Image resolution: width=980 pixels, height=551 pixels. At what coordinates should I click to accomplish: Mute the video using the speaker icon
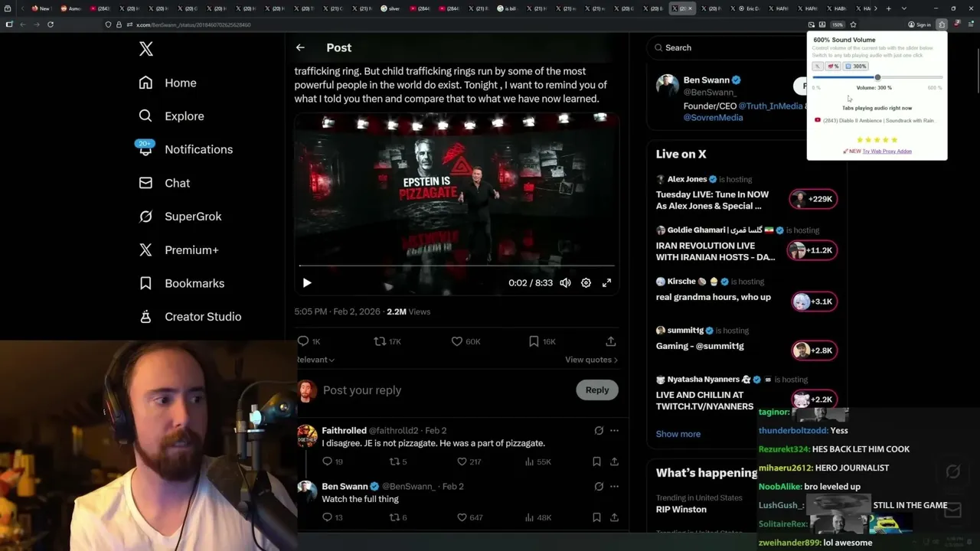(x=565, y=283)
